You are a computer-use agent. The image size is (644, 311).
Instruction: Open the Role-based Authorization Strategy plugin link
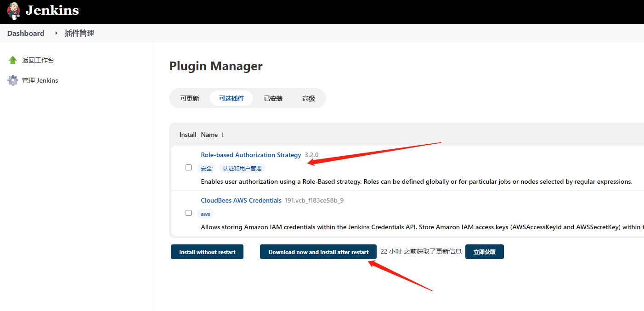tap(251, 155)
